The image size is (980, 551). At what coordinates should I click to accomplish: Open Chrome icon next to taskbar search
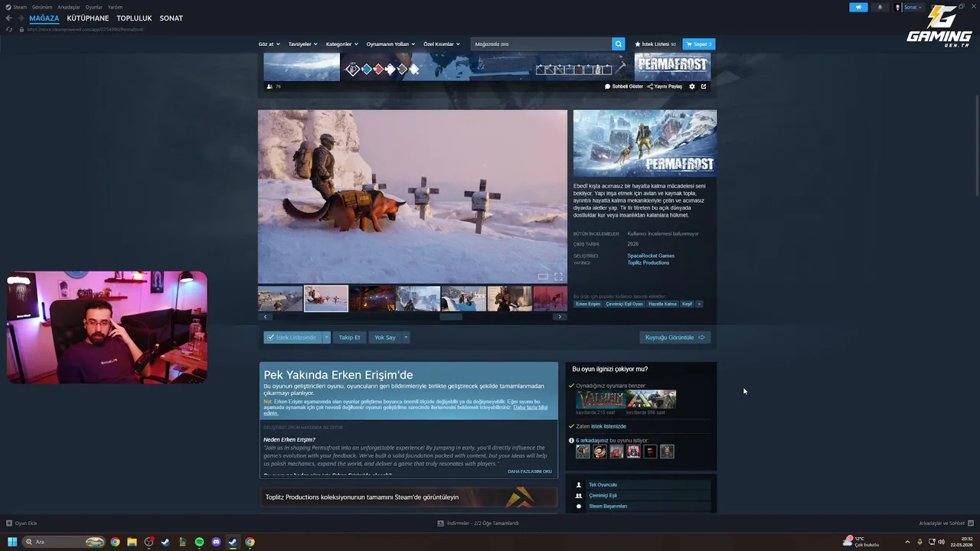[x=115, y=542]
